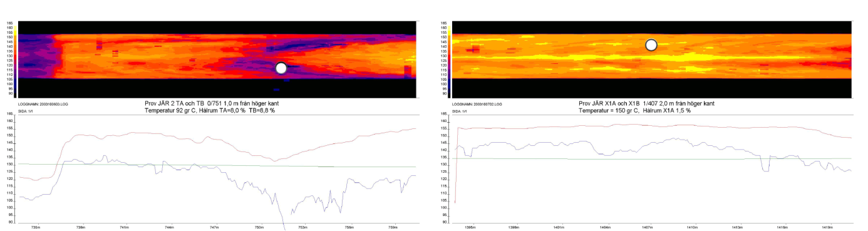
Task: Click the 756m axis label
Action: (x=349, y=227)
